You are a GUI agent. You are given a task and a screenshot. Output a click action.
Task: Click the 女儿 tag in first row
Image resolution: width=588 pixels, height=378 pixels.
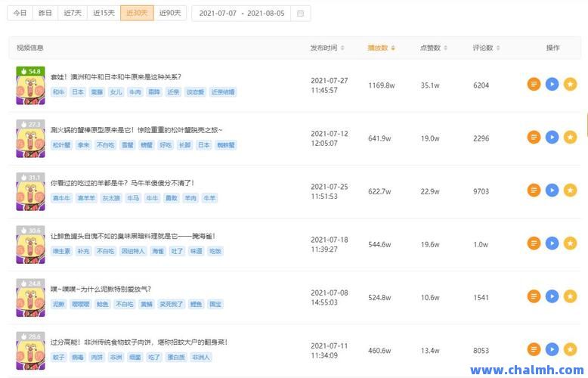click(116, 92)
